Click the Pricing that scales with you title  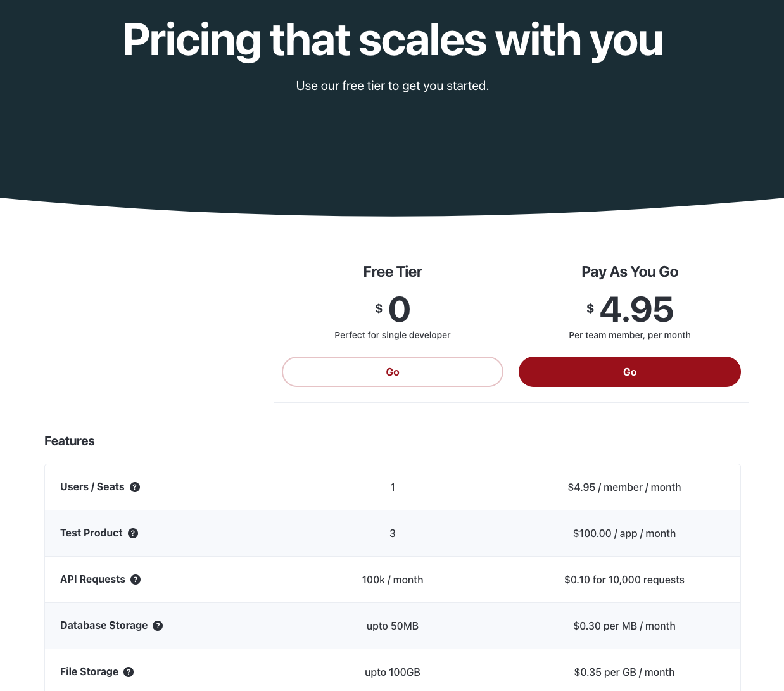(393, 40)
